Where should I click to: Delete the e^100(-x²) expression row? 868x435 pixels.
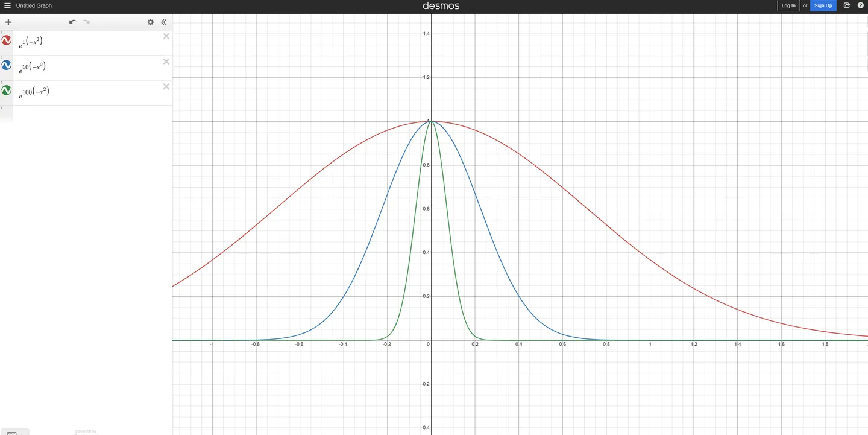[166, 87]
